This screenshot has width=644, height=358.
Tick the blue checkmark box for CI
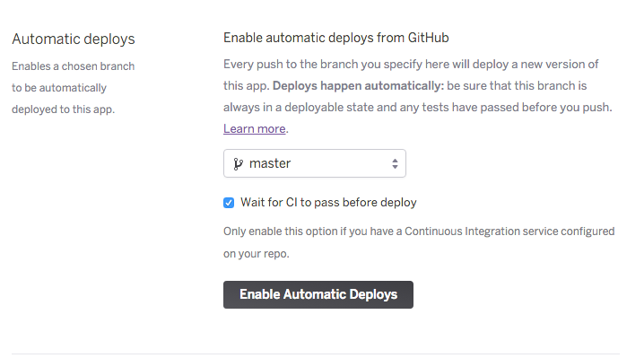[229, 203]
